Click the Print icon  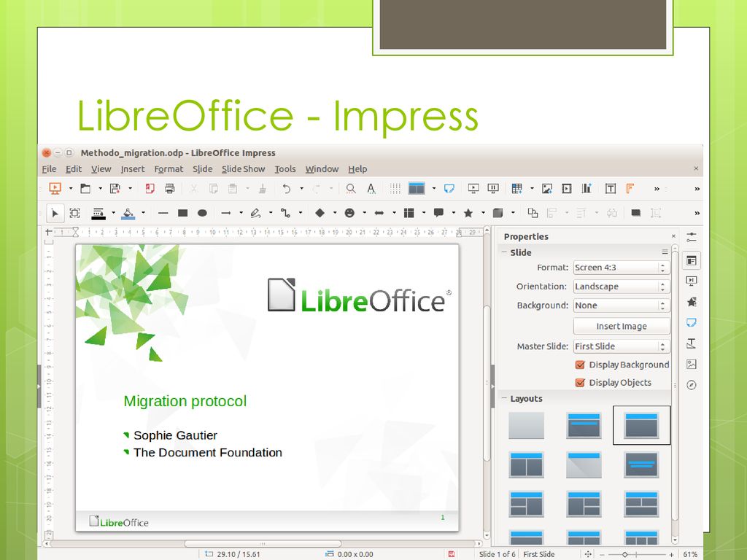tap(169, 189)
